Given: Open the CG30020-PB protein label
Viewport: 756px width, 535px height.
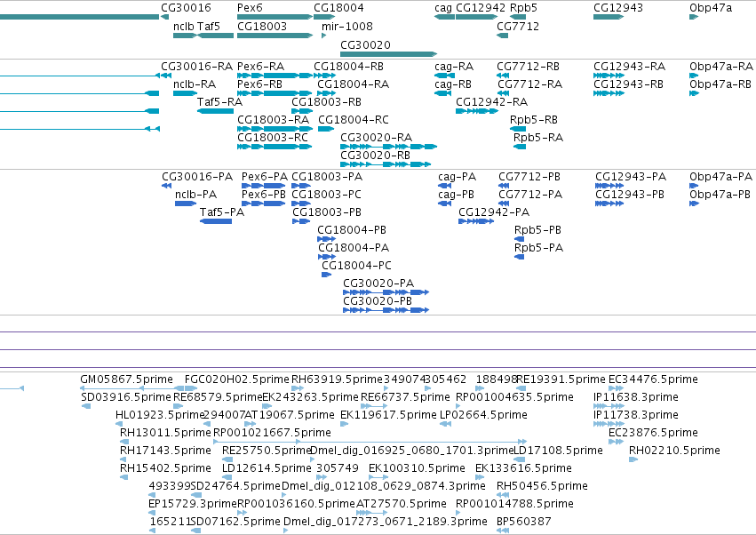Looking at the screenshot, I should pyautogui.click(x=378, y=301).
